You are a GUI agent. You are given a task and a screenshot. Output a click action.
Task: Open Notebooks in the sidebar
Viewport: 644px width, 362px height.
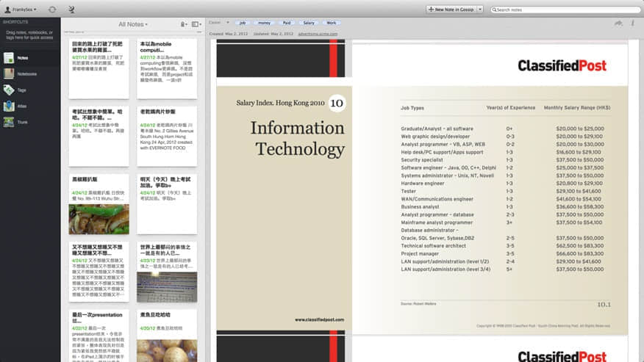pos(26,73)
